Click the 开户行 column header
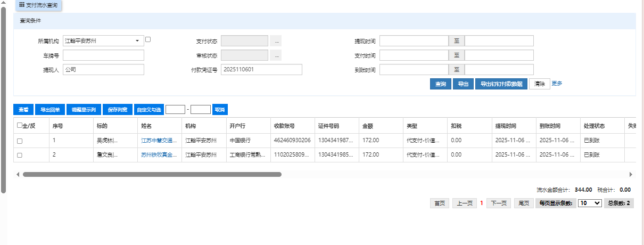The image size is (644, 245). [247, 126]
